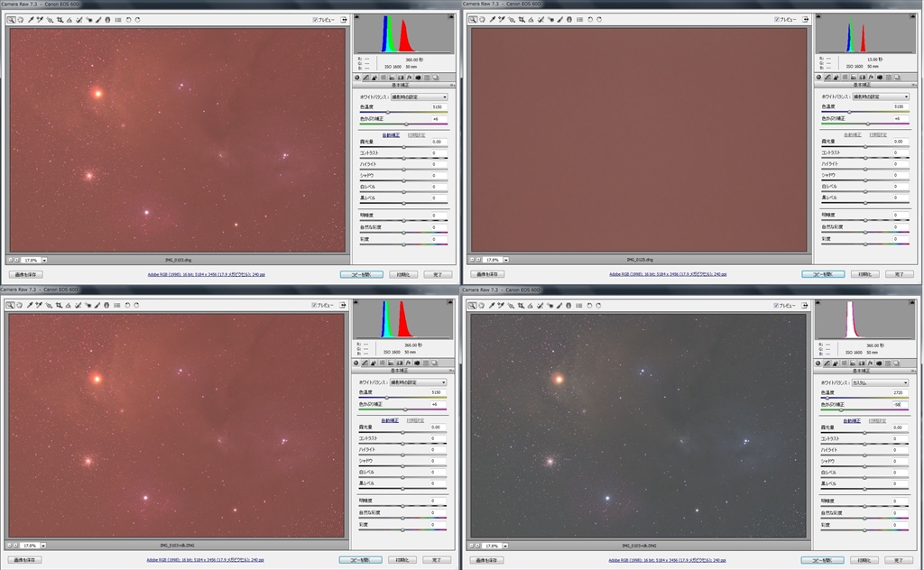This screenshot has height=570, width=924.
Task: Rotate image clockwise in red IMG_0103-rdk window
Action: [136, 305]
